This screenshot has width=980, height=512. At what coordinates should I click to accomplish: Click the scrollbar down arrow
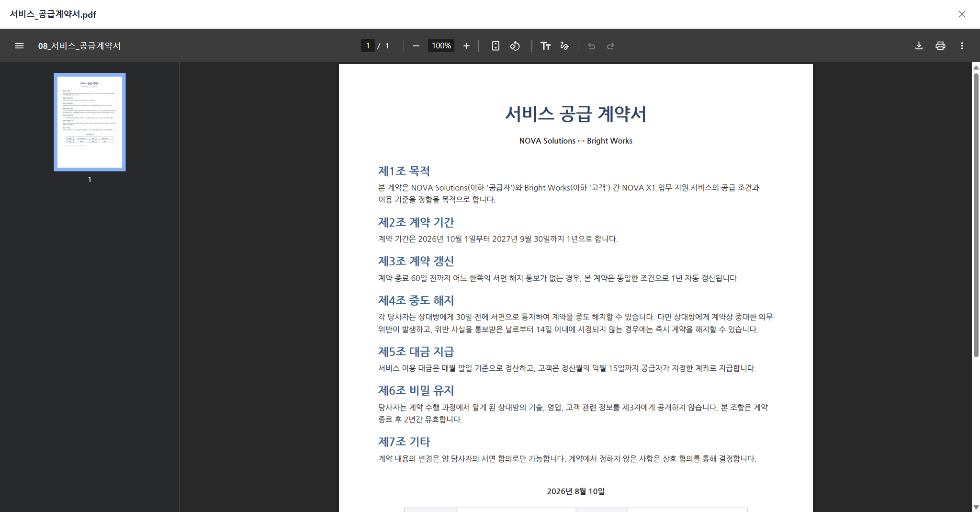[x=976, y=507]
